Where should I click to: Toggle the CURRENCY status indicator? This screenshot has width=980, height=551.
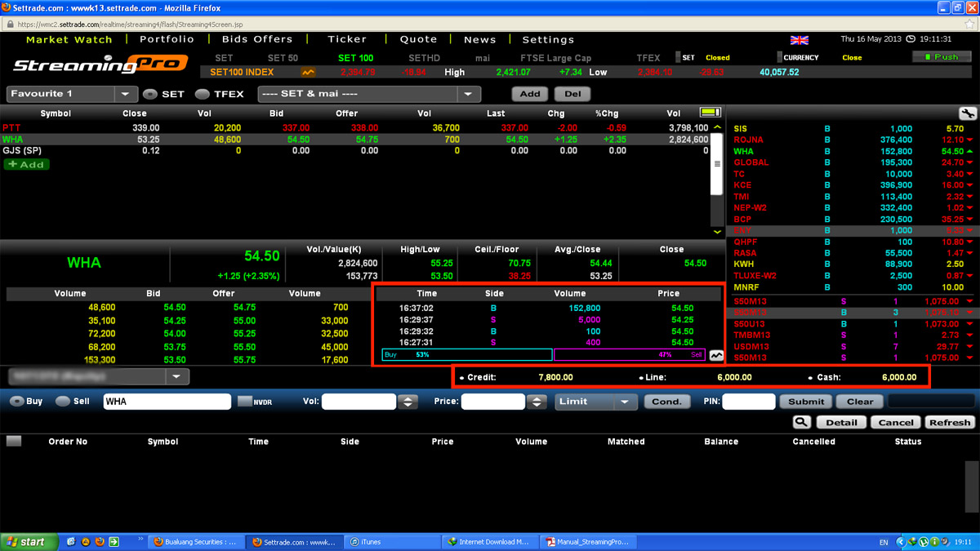pos(780,58)
